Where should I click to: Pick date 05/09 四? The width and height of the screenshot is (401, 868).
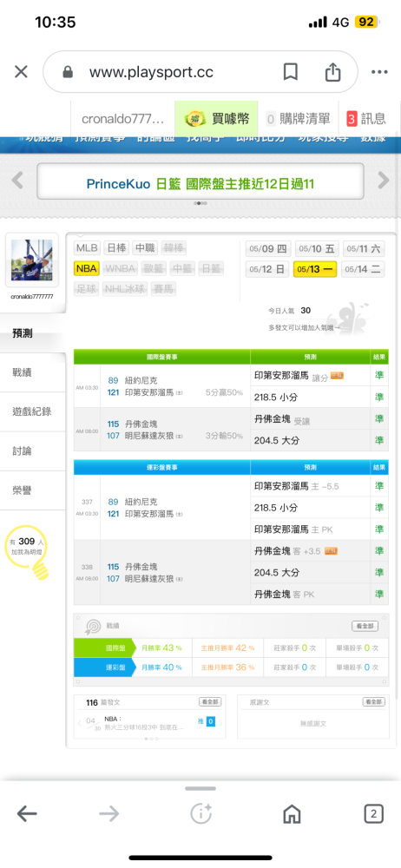click(267, 248)
